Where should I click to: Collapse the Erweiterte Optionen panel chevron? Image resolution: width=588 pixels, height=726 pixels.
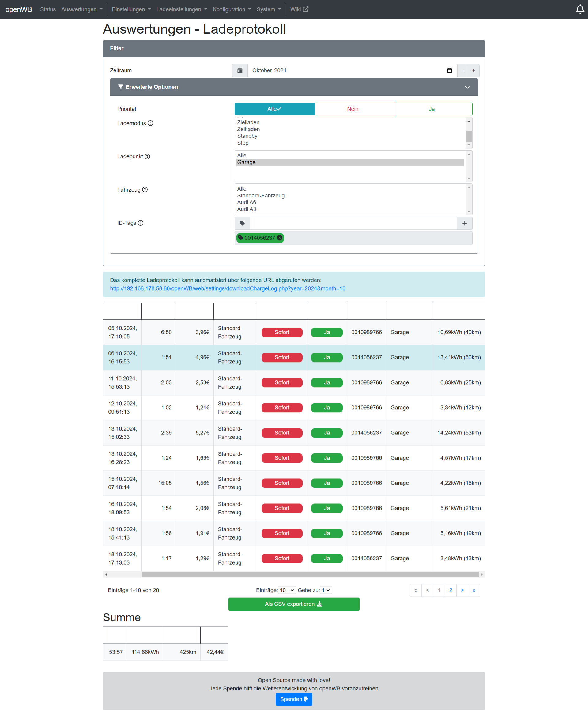[467, 87]
